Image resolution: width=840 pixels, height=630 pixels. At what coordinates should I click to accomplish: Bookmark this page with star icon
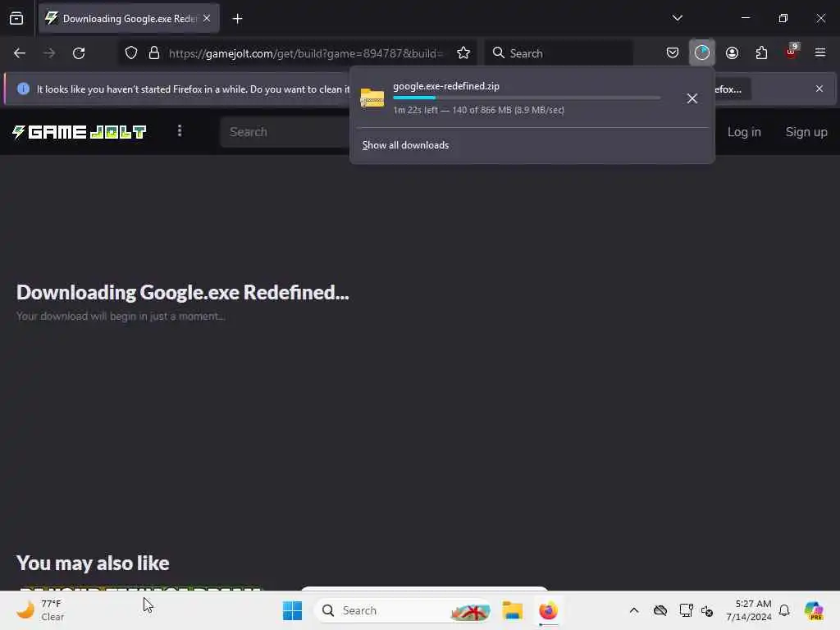tap(463, 53)
